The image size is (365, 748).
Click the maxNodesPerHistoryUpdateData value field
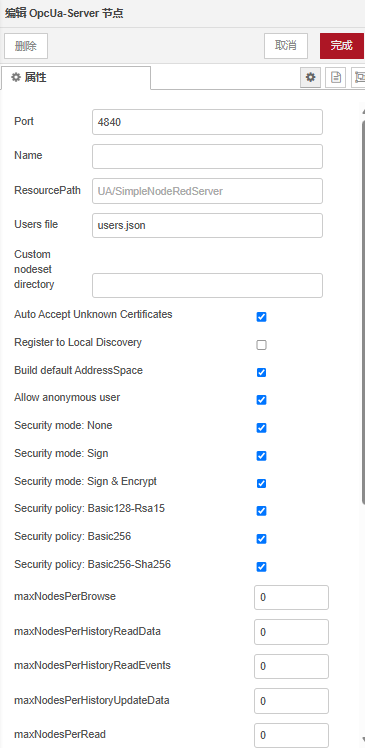click(292, 701)
